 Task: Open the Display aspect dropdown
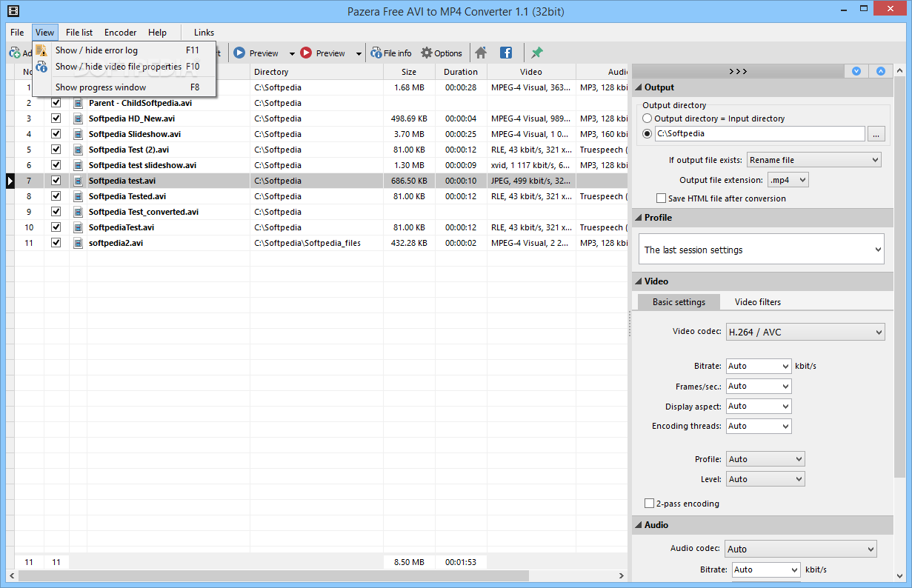pyautogui.click(x=759, y=406)
